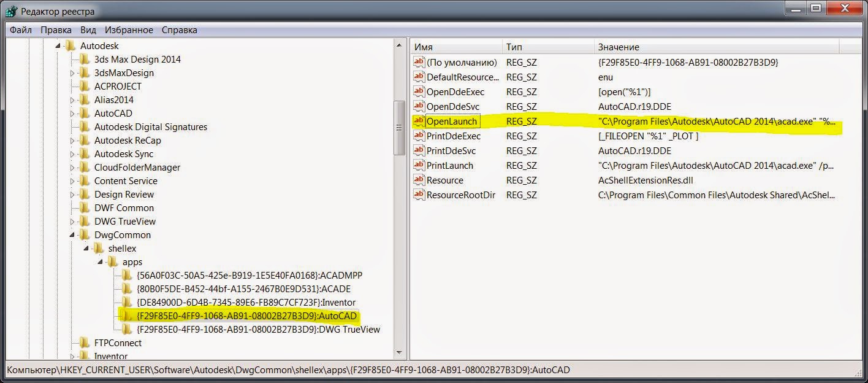The height and width of the screenshot is (383, 868).
Task: Select the DWG TrueView GUID key
Action: click(258, 330)
